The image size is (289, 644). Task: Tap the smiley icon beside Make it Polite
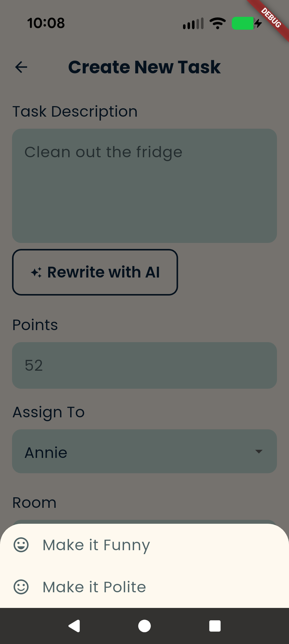(x=22, y=587)
